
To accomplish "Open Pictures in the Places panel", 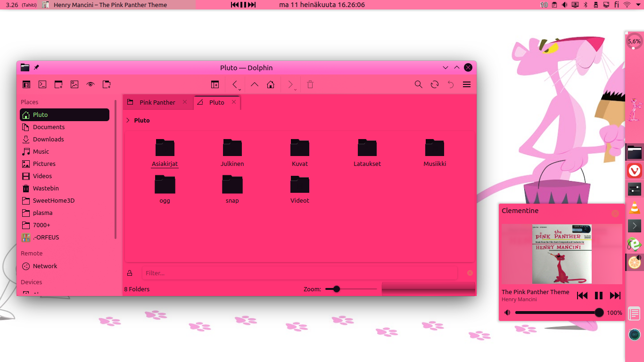I will click(x=65, y=164).
